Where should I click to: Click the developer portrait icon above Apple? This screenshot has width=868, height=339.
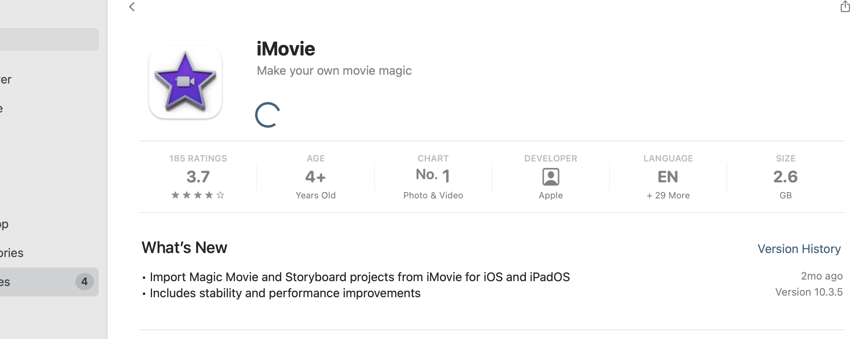551,177
